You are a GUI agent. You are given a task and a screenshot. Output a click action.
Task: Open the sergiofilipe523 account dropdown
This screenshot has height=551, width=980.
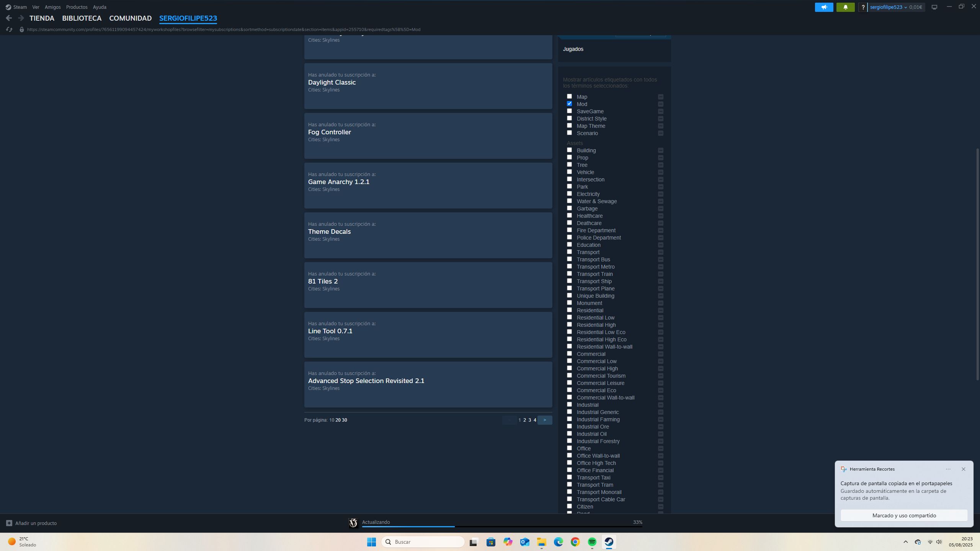point(888,7)
